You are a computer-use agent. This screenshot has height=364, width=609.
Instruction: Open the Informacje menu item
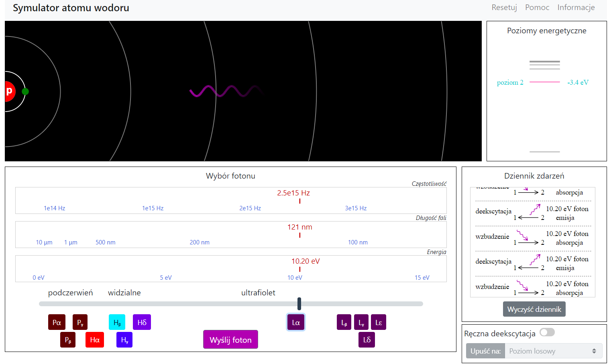tap(576, 7)
